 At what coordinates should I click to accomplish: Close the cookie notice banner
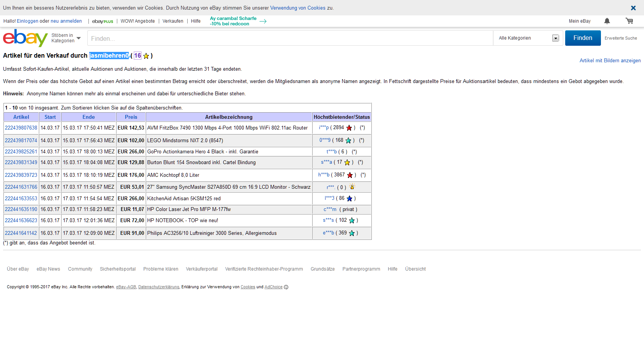633,8
